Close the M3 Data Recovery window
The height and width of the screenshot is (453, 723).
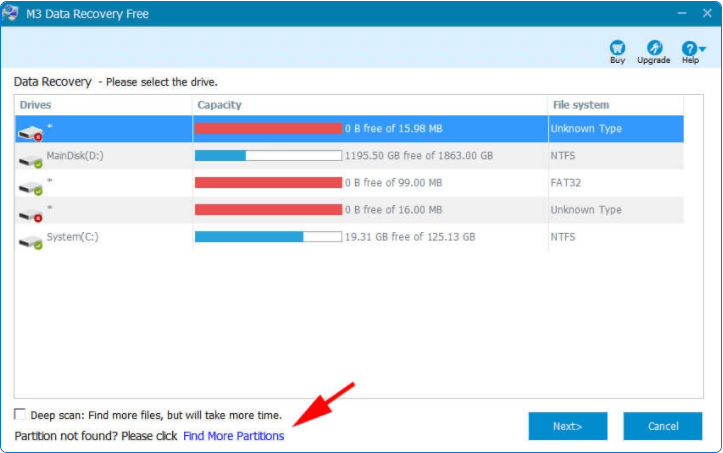(707, 13)
